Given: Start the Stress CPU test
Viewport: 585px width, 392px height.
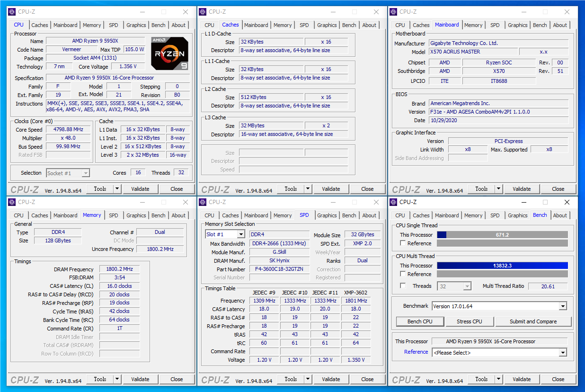Looking at the screenshot, I should click(x=470, y=321).
